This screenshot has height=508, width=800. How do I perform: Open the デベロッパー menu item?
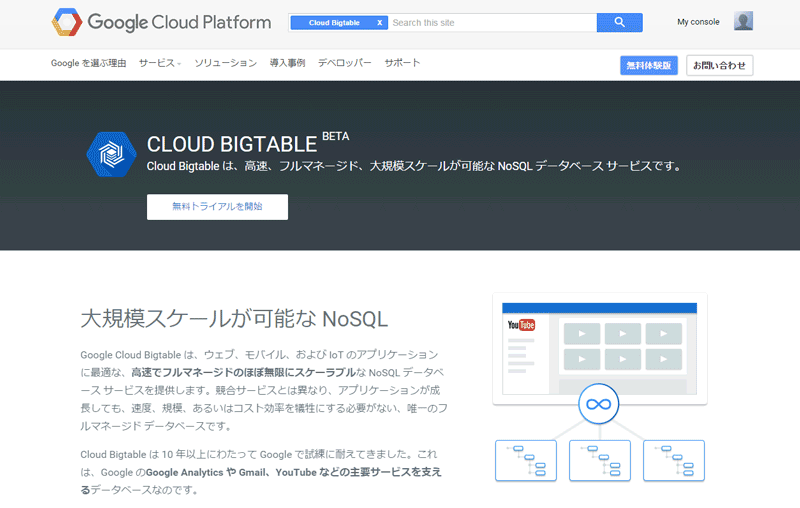(344, 63)
